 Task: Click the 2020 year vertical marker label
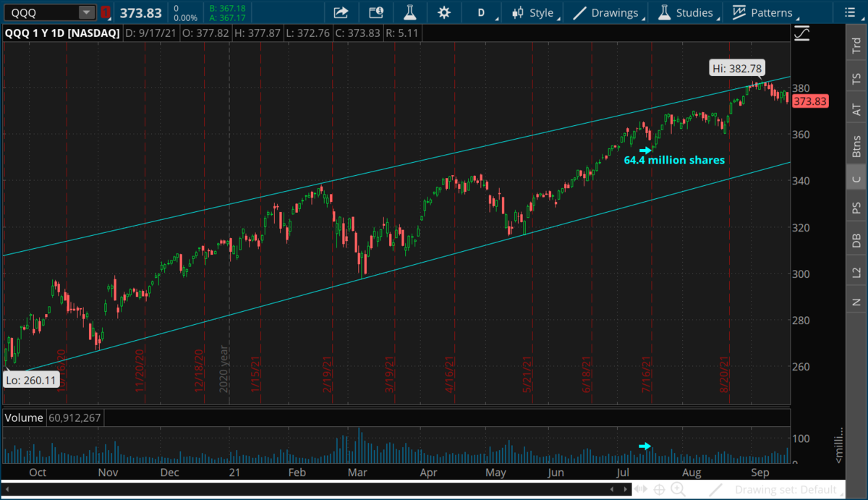pos(224,370)
